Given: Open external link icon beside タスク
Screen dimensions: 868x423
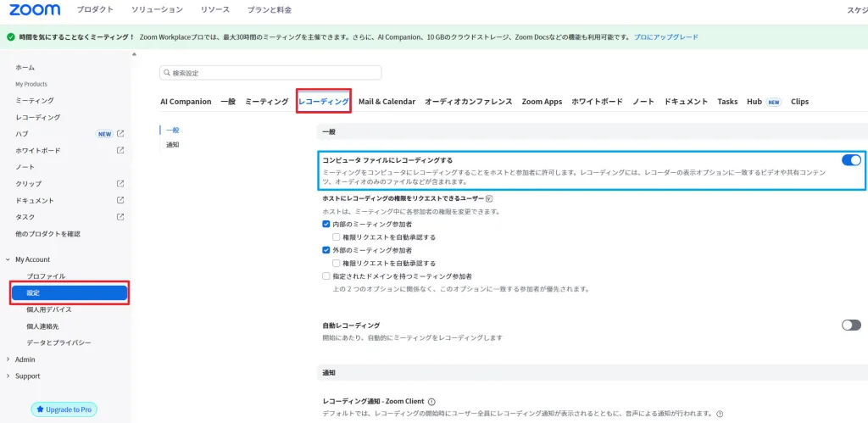Looking at the screenshot, I should click(x=120, y=216).
